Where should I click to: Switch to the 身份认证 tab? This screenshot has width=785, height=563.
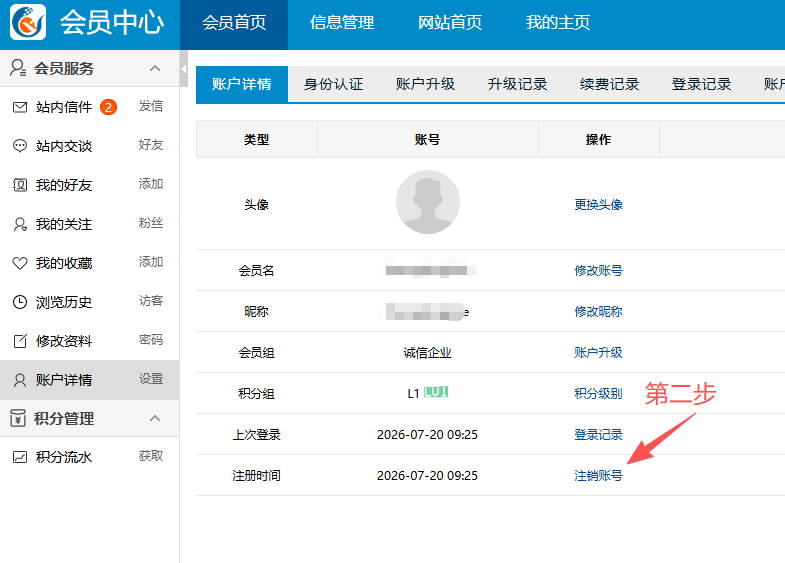pos(333,84)
